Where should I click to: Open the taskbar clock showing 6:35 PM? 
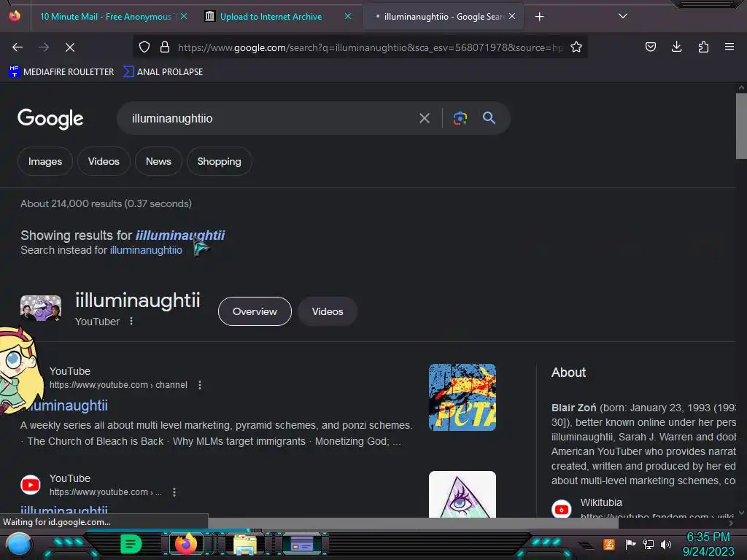708,544
